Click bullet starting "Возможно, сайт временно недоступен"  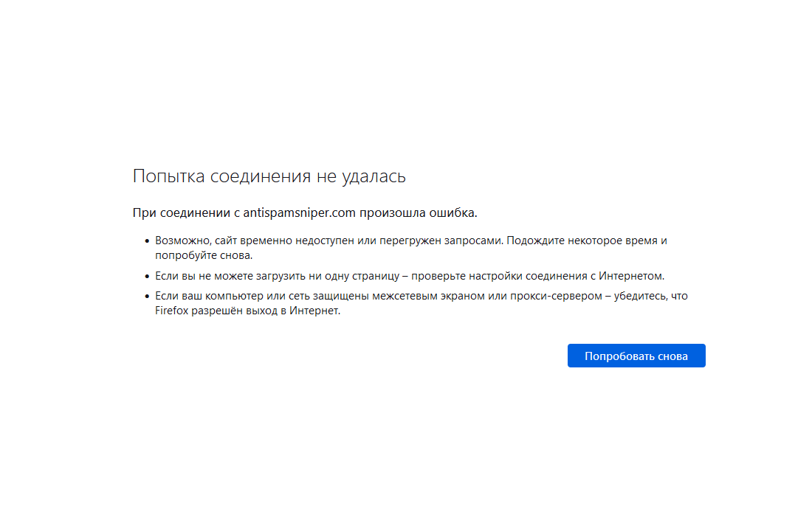pyautogui.click(x=411, y=248)
